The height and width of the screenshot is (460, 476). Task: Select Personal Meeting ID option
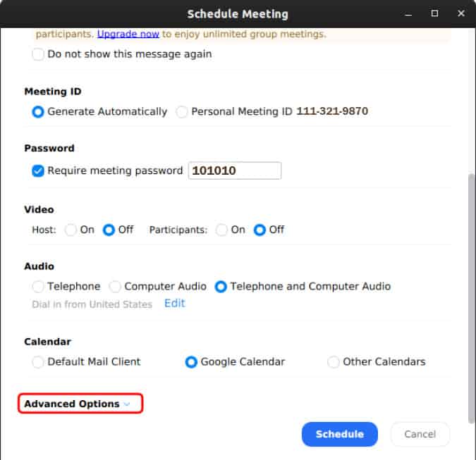coord(182,111)
